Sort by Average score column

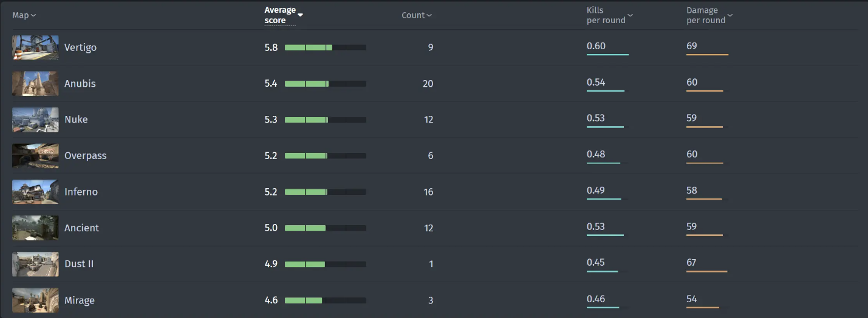coord(281,15)
